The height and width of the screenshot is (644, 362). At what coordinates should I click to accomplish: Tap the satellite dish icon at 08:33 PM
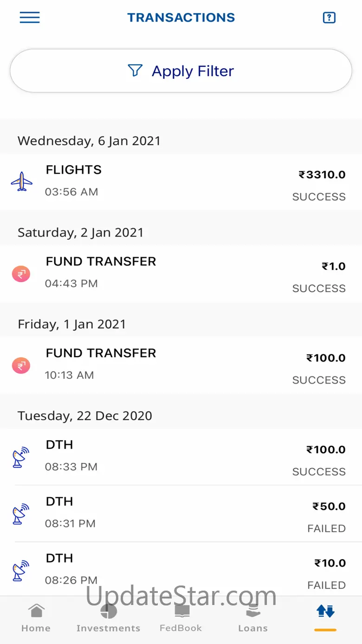coord(21,457)
